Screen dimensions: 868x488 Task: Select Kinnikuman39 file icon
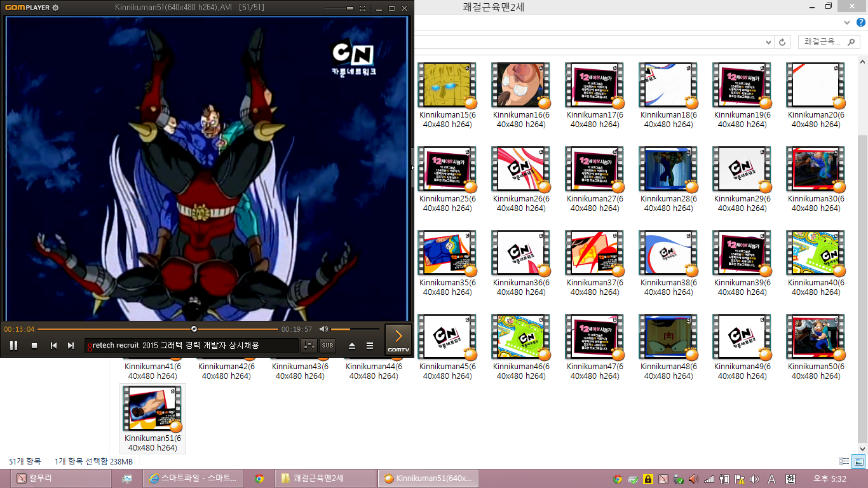[741, 253]
